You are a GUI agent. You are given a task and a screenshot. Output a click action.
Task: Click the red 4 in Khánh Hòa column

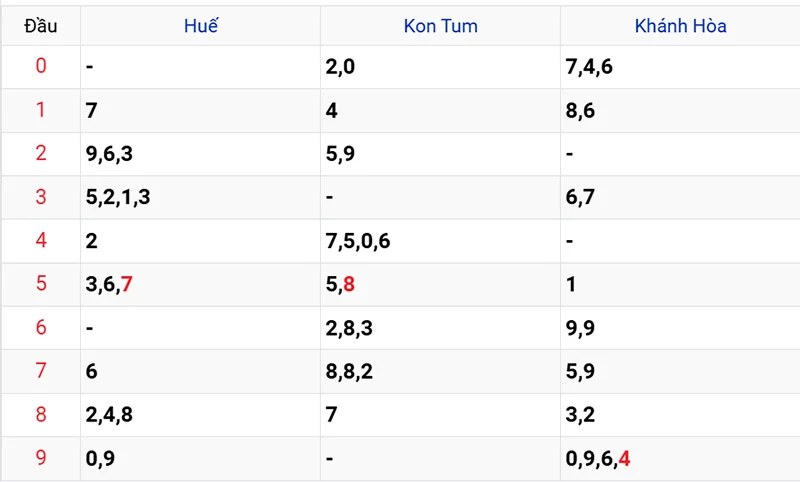pos(624,459)
